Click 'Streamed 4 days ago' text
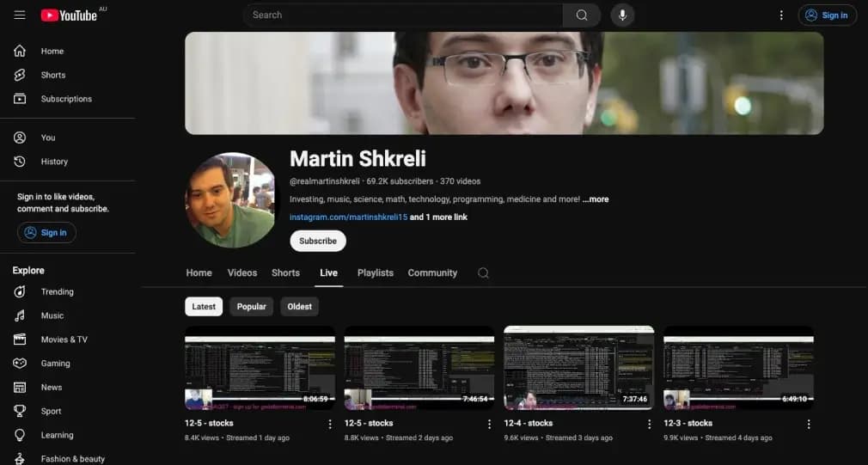Viewport: 868px width, 465px height. [x=738, y=437]
